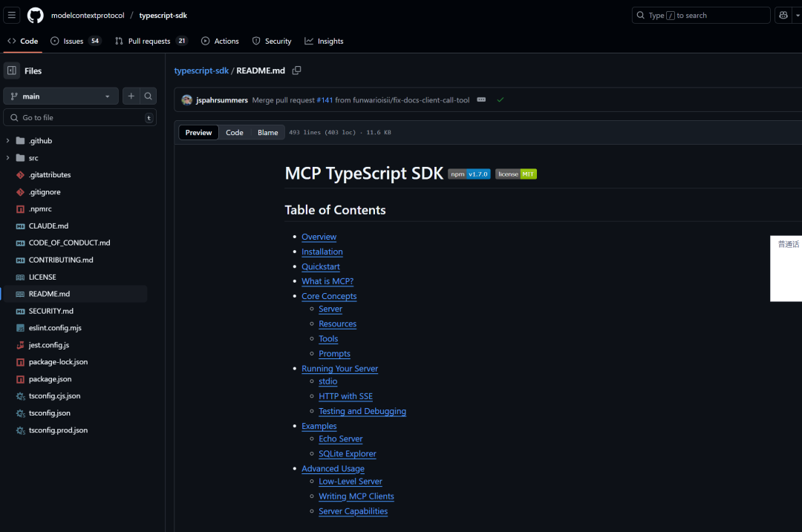Open Copilot dropdown arrow in header
Screen dimensions: 802x532
pos(798,16)
